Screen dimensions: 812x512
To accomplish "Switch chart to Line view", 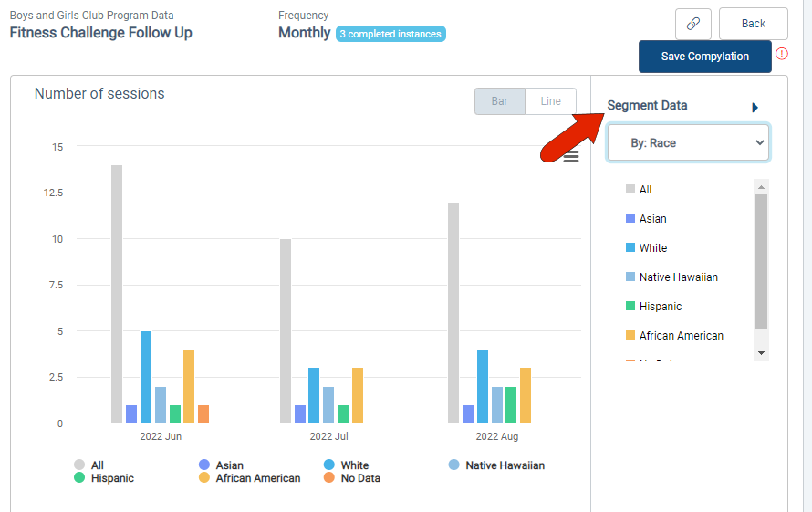I will (550, 101).
